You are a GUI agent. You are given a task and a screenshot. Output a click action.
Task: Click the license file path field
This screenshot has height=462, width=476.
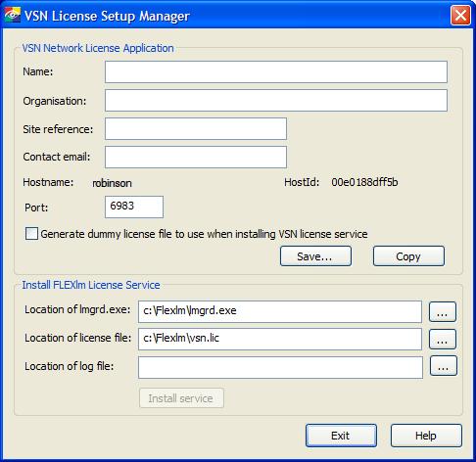point(280,339)
